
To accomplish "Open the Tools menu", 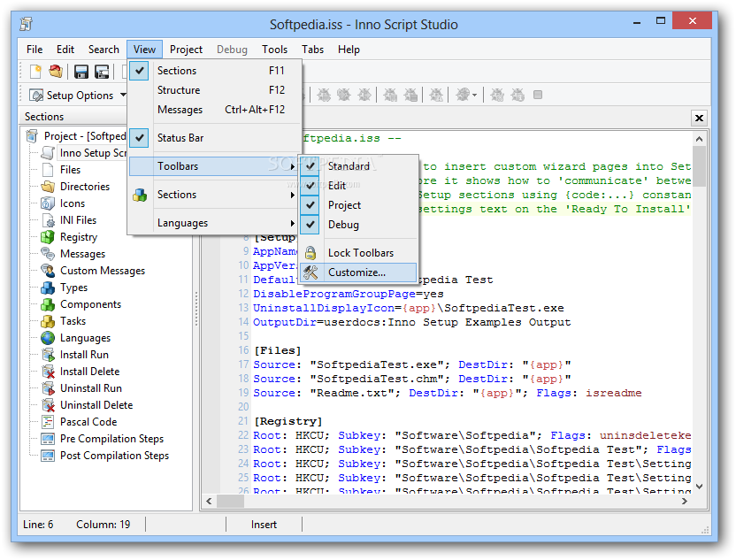I will pyautogui.click(x=274, y=50).
